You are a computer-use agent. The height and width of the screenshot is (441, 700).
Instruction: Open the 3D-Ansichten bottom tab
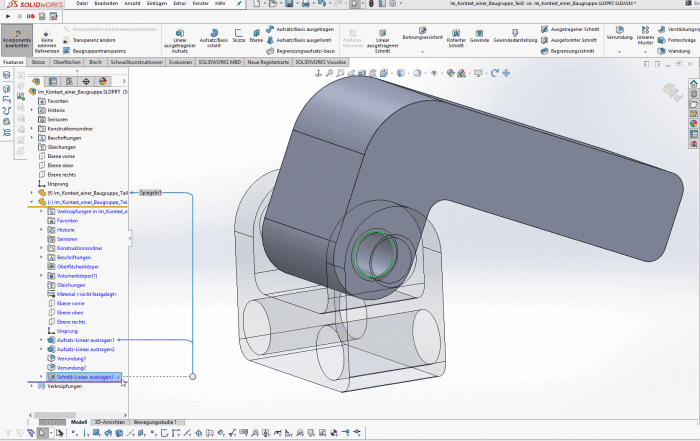tap(109, 422)
